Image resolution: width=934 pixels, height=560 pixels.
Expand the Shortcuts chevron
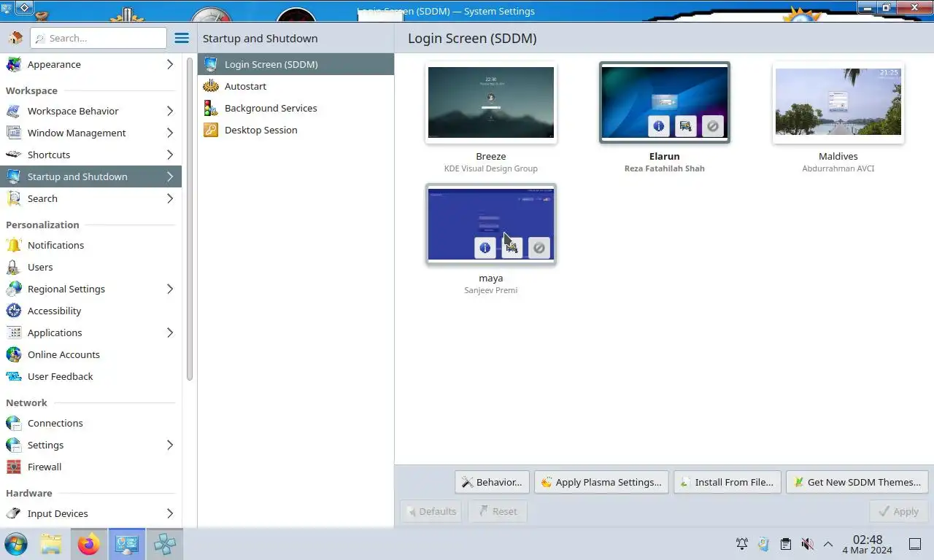[x=170, y=155]
